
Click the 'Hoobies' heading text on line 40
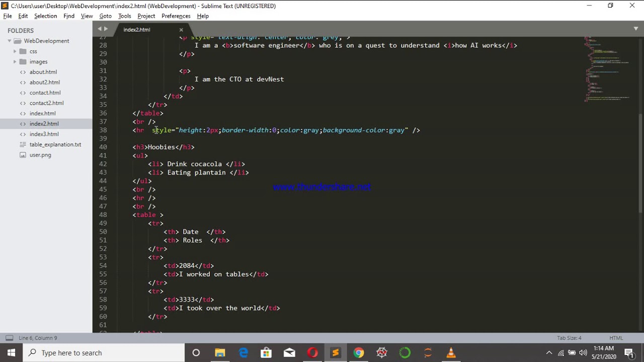[161, 147]
